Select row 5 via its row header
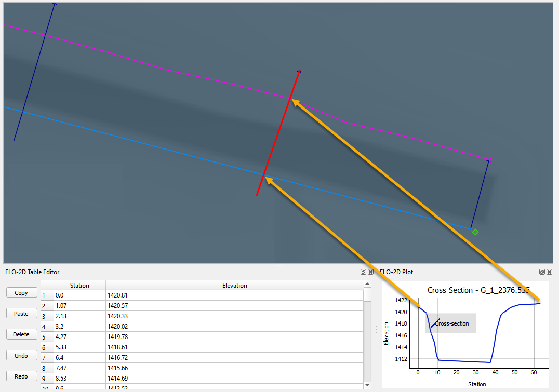The image size is (559, 392). tap(47, 337)
